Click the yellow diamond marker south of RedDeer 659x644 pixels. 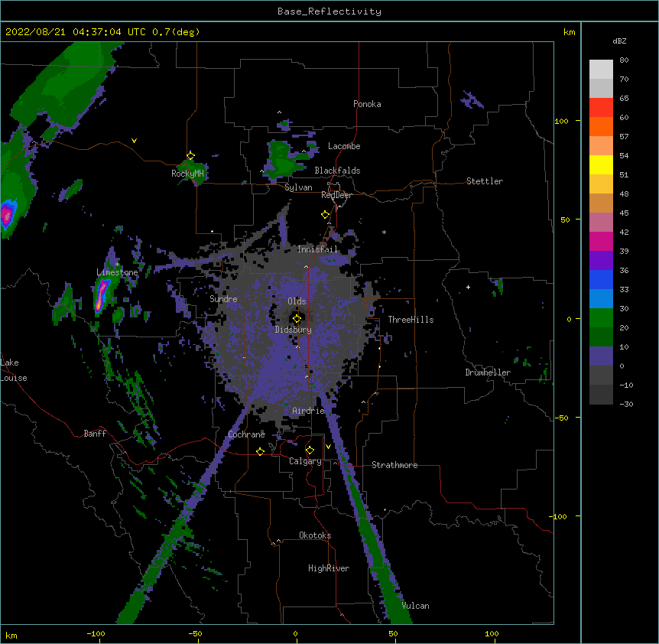pos(325,215)
